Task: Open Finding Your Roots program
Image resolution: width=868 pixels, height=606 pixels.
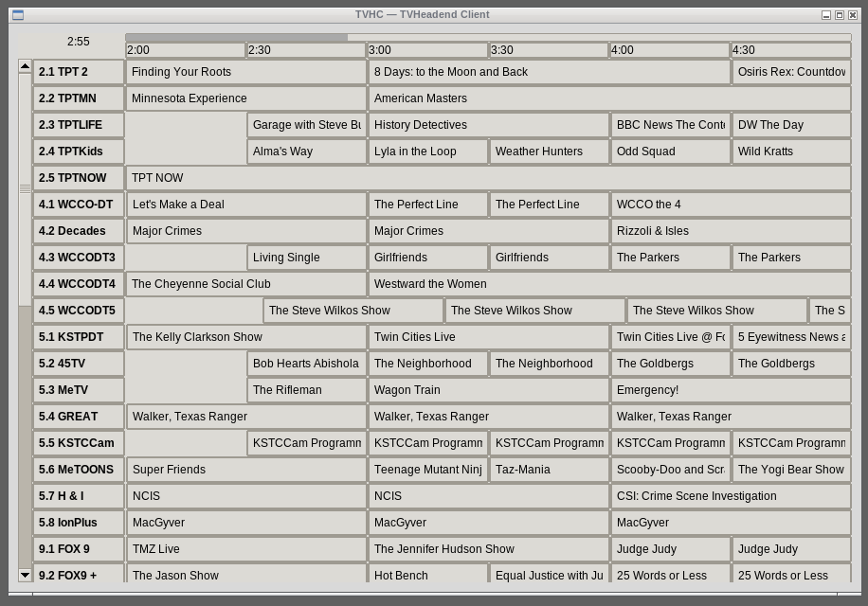Action: pyautogui.click(x=246, y=72)
